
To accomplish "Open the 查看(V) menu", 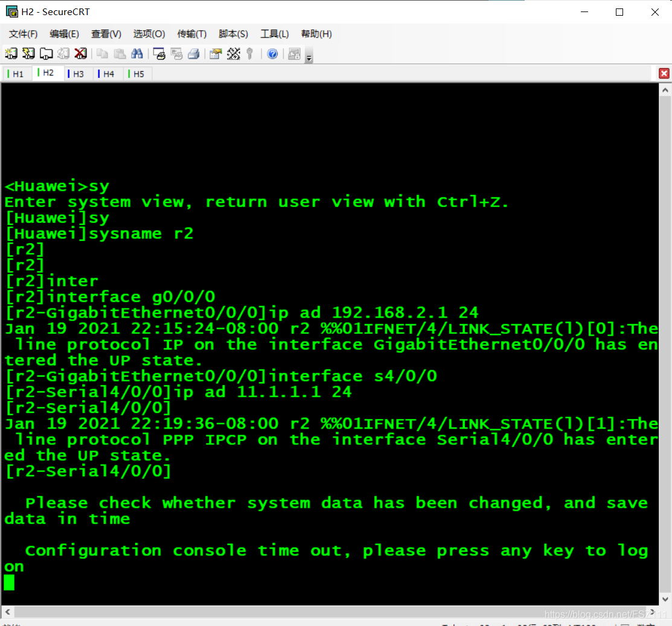I will [x=106, y=34].
